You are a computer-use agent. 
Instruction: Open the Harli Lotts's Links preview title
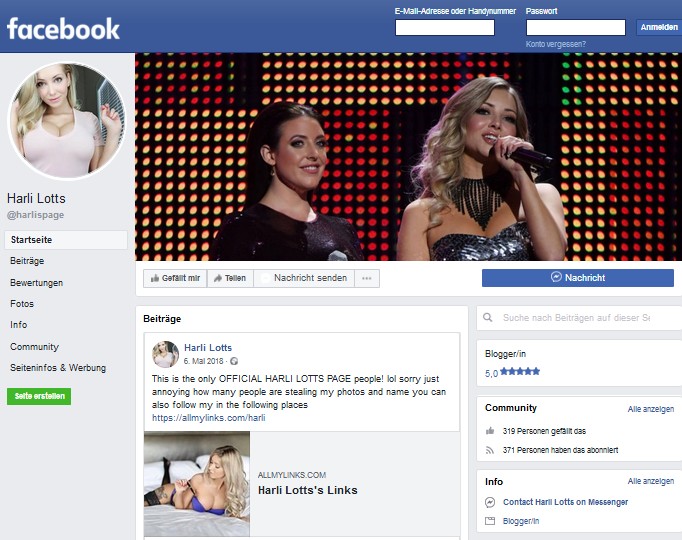(308, 490)
